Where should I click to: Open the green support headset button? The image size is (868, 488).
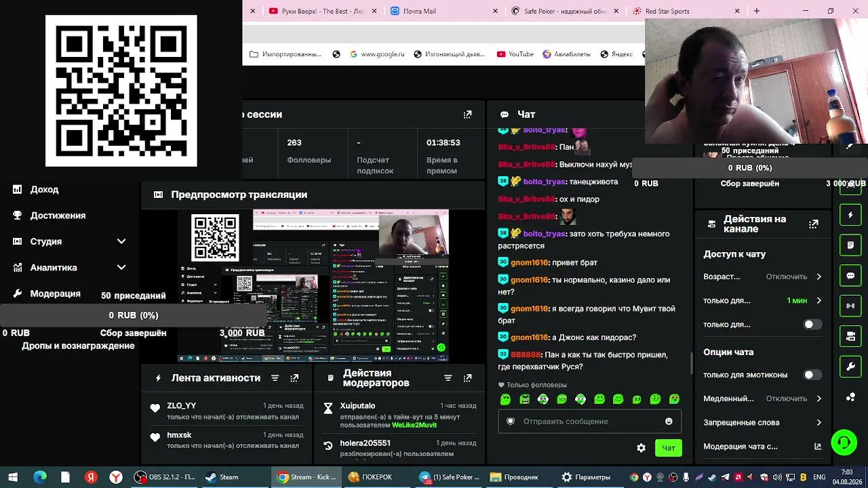844,443
